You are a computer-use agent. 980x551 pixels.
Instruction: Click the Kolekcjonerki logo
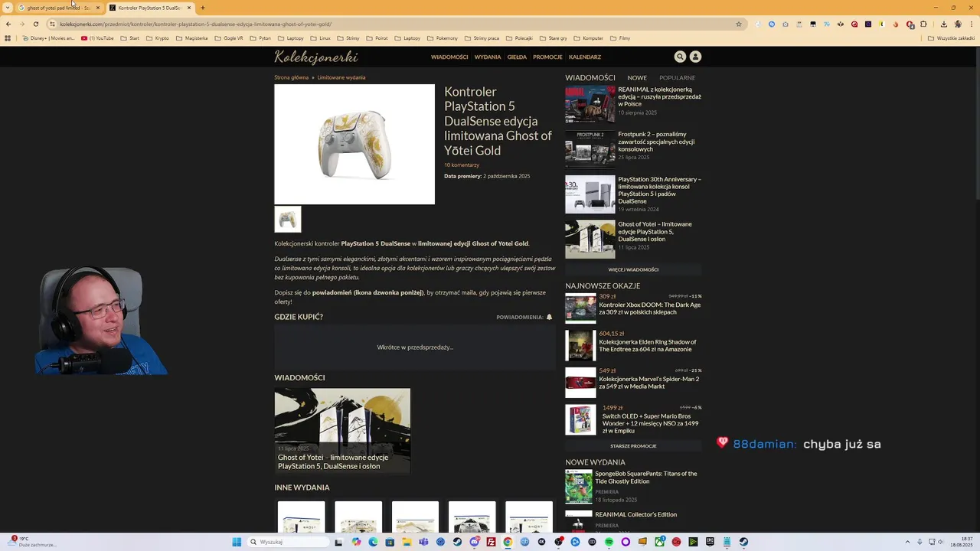coord(316,57)
